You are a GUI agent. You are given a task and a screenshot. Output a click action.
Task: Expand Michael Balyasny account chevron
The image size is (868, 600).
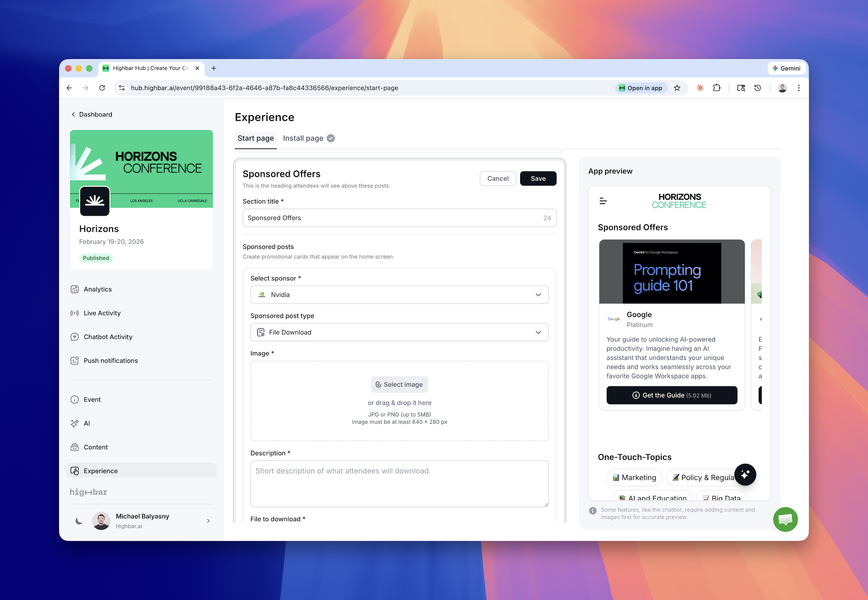point(208,521)
